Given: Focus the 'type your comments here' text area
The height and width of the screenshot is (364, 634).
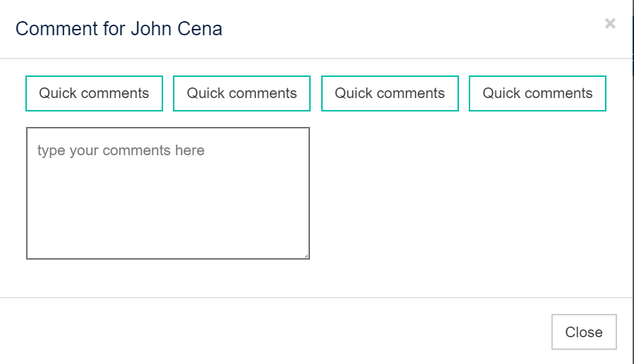Looking at the screenshot, I should [x=167, y=193].
